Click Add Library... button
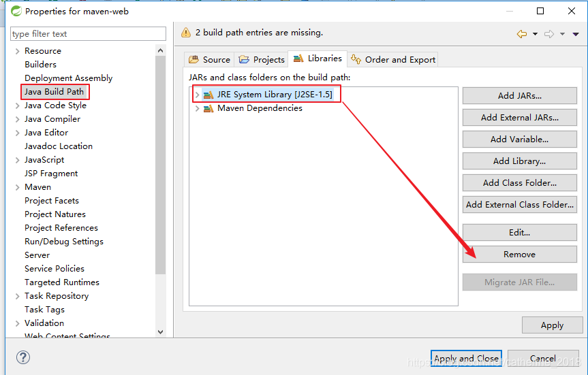 point(519,161)
